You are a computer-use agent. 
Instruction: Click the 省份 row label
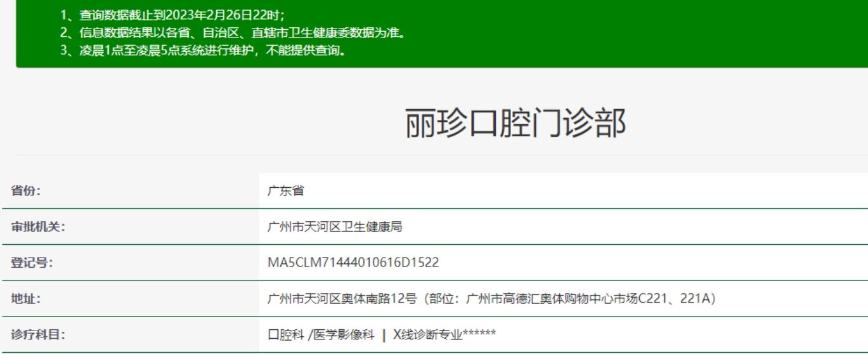(x=26, y=191)
